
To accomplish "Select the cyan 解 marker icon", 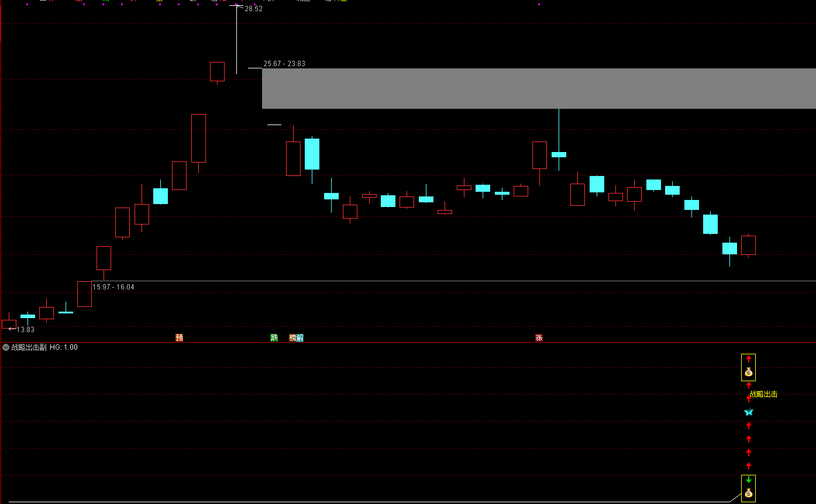I will 300,338.
